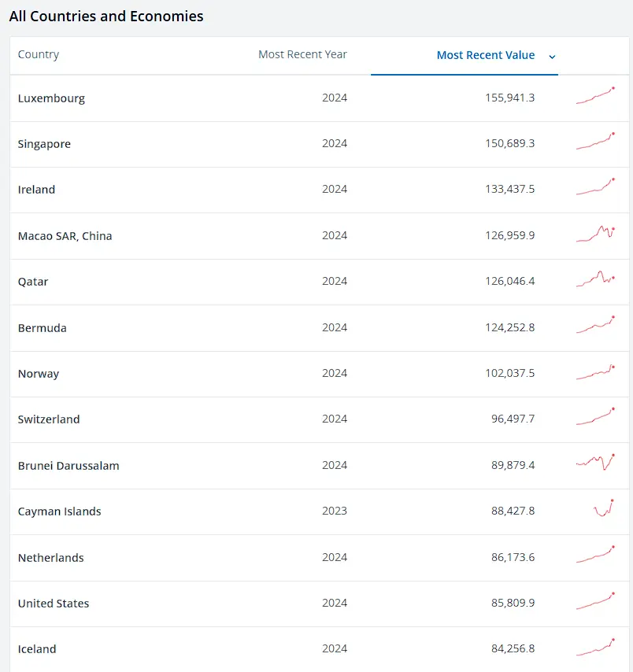Viewport: 633px width, 672px height.
Task: Open the Singapore country link
Action: [x=44, y=144]
